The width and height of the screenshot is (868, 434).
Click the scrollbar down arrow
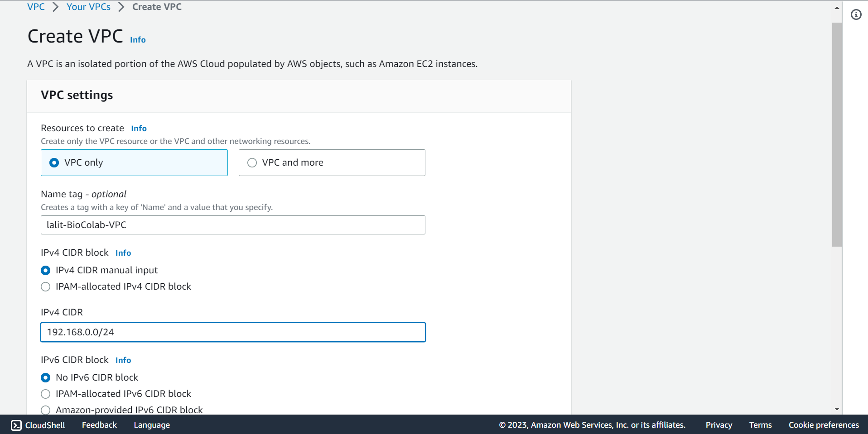pos(837,409)
